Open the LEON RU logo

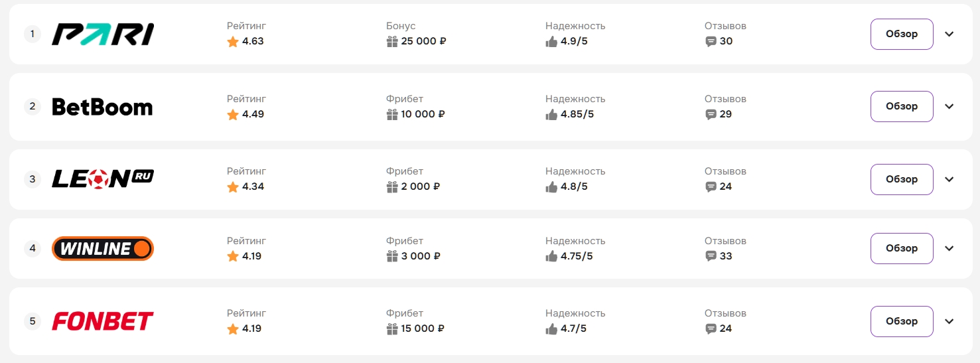[103, 179]
